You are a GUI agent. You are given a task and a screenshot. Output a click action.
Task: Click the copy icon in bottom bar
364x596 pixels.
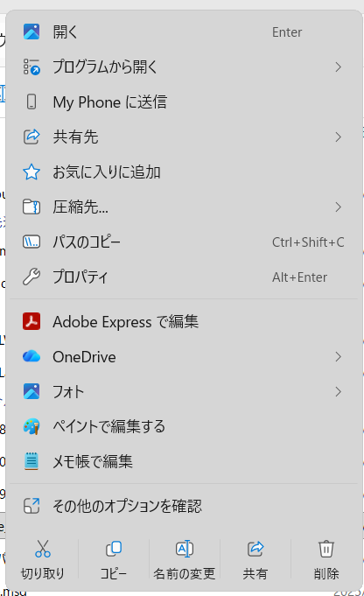[113, 549]
